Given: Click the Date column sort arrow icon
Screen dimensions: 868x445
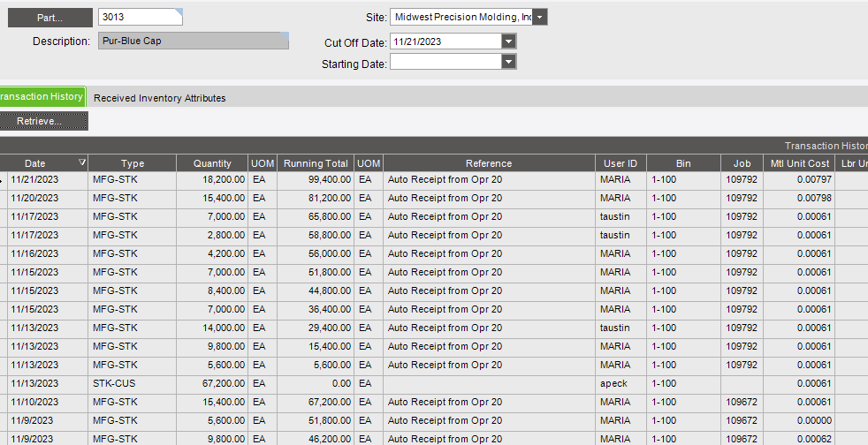Looking at the screenshot, I should pyautogui.click(x=82, y=162).
